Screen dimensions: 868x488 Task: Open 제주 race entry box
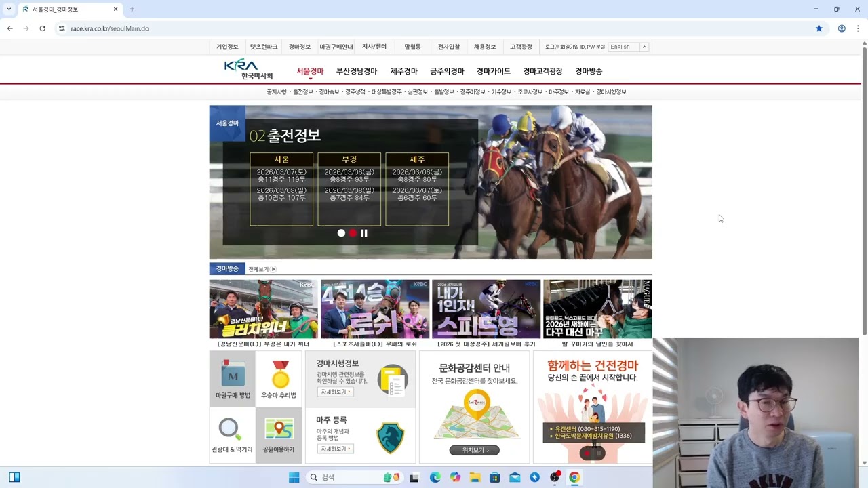[x=417, y=189]
